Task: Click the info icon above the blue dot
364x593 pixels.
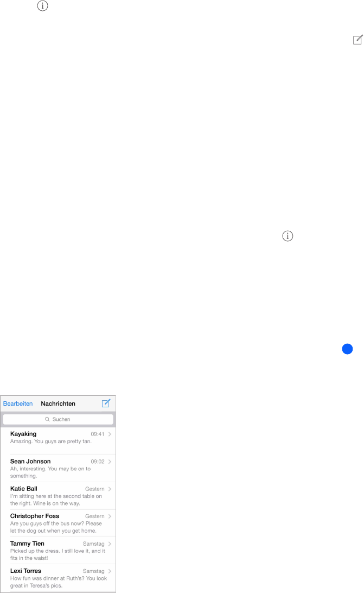Action: point(288,236)
